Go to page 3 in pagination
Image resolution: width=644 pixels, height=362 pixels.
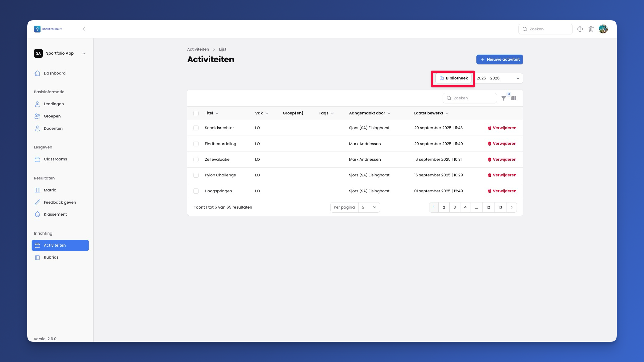pyautogui.click(x=454, y=207)
